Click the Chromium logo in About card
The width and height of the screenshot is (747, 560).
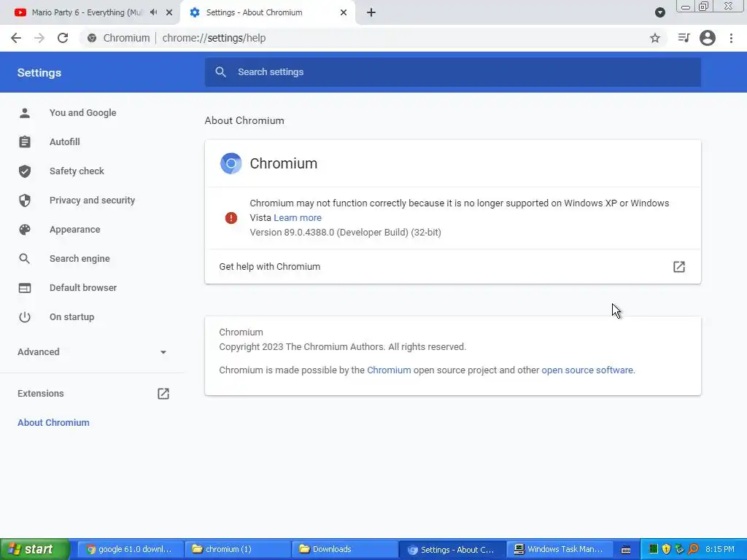pyautogui.click(x=231, y=163)
